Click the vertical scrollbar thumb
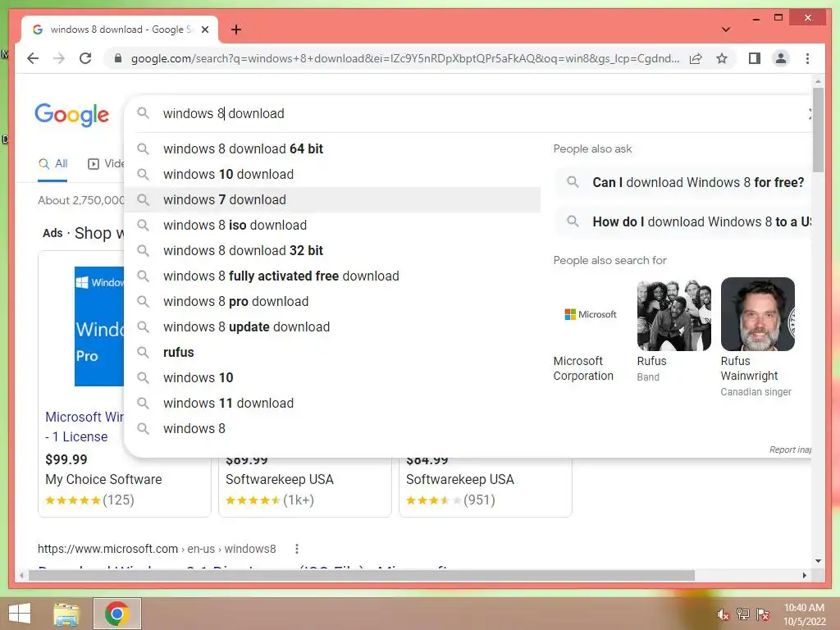Image resolution: width=840 pixels, height=630 pixels. coord(818,130)
